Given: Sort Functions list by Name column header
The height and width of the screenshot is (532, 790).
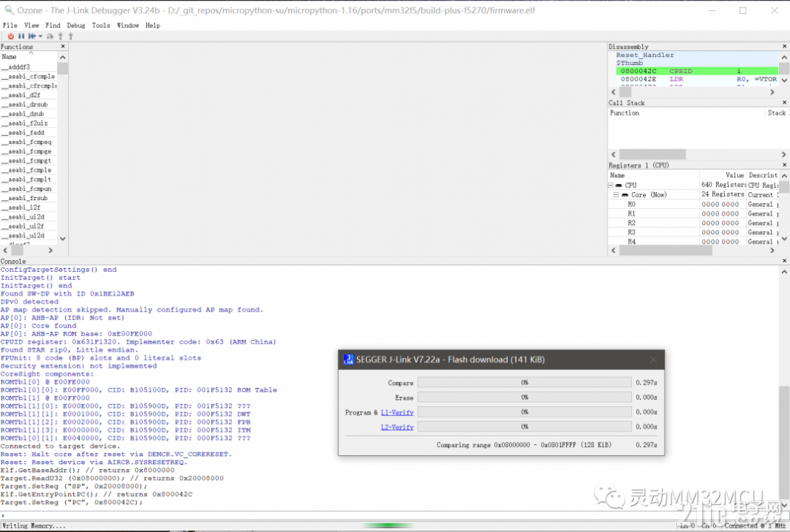Looking at the screenshot, I should coord(29,57).
